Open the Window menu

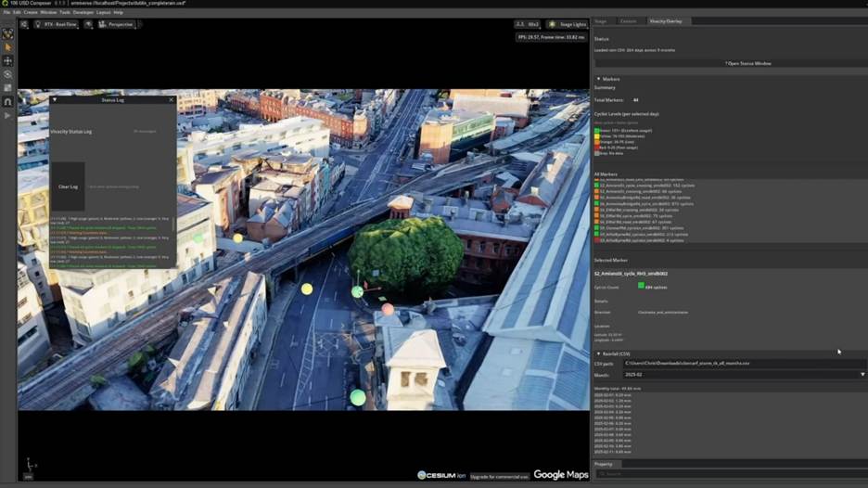47,12
